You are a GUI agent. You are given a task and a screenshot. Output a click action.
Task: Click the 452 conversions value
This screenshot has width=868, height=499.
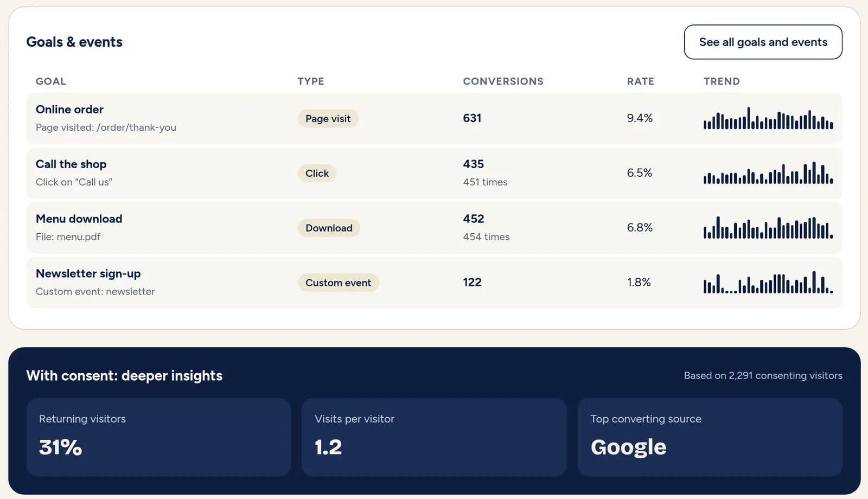pos(473,219)
